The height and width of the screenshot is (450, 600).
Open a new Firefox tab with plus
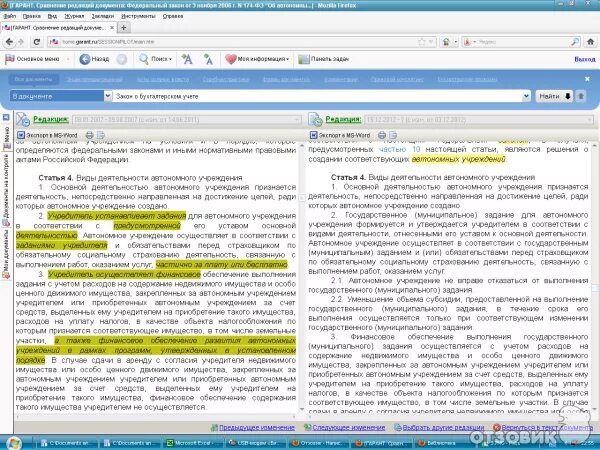coord(124,28)
